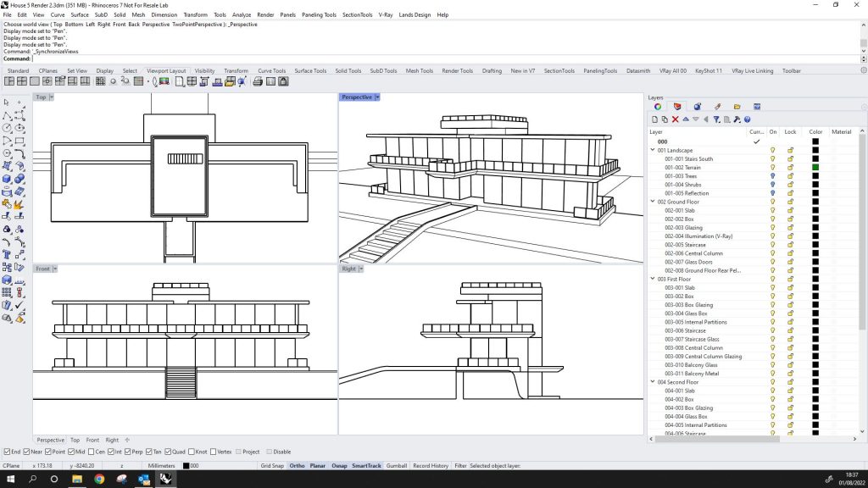
Task: Click the four viewports layout icon
Action: (21, 81)
